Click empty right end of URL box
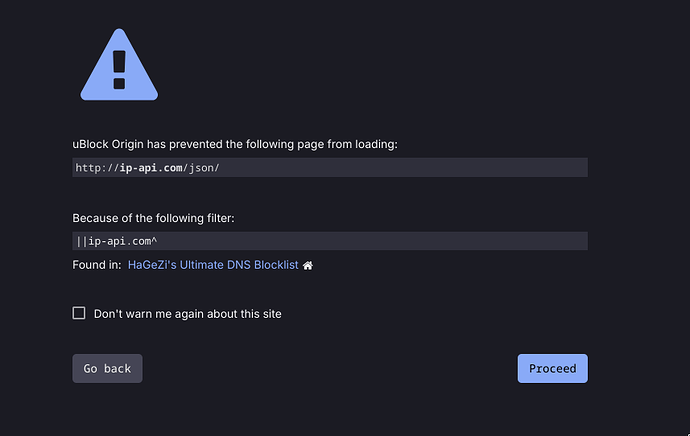The width and height of the screenshot is (690, 436). click(540, 167)
